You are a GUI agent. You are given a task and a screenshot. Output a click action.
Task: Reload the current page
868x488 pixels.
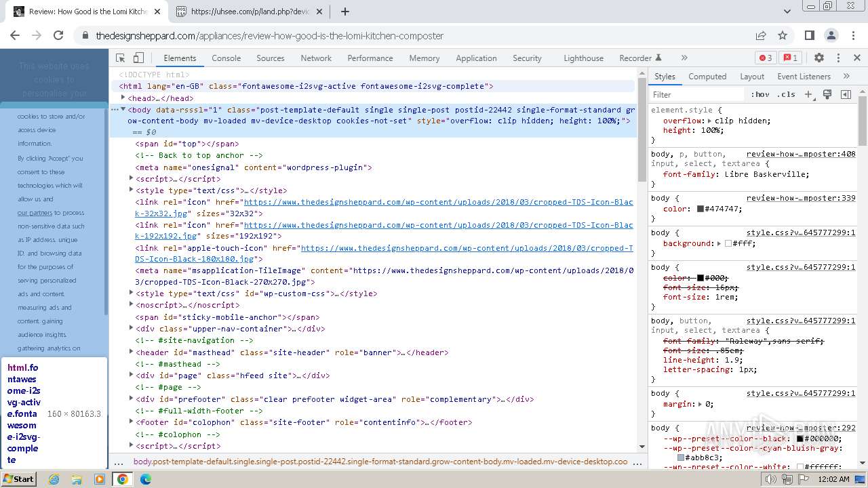point(58,35)
